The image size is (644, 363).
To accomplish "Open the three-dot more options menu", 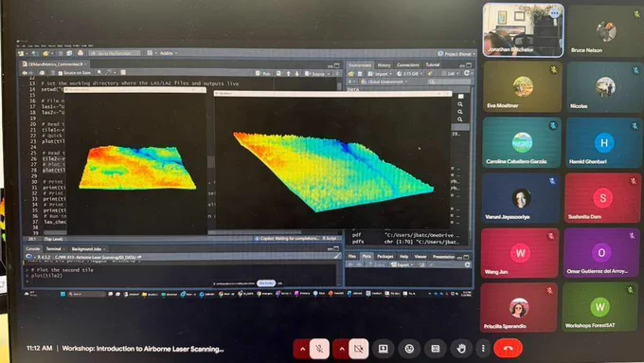I will 483,349.
